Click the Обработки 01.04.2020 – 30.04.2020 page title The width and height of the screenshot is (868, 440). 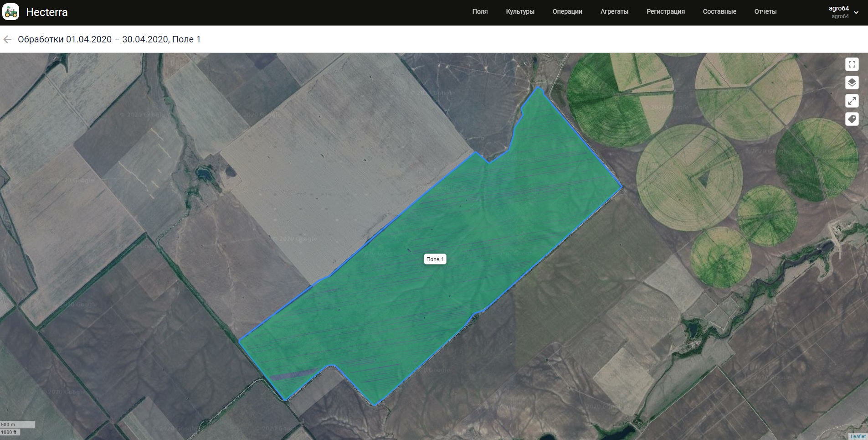109,40
